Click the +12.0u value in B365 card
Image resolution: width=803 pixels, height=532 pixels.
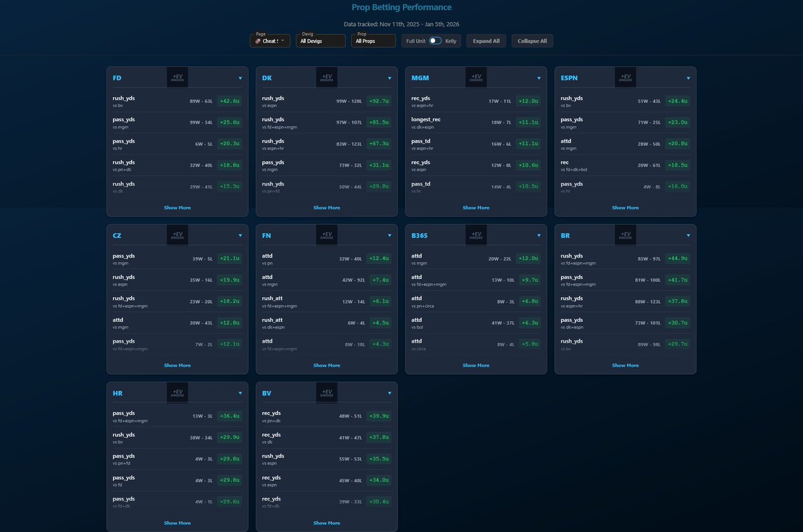point(528,259)
